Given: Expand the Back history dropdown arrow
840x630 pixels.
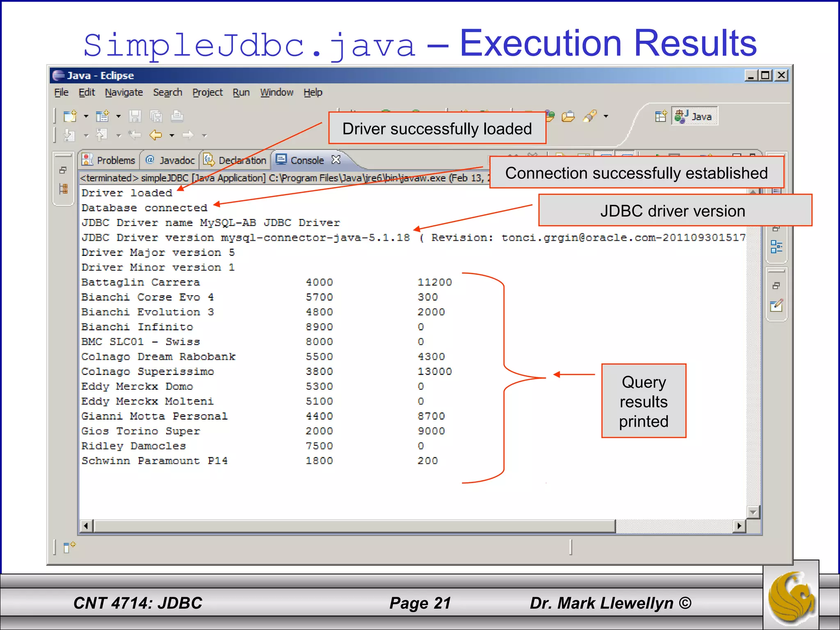Looking at the screenshot, I should [172, 135].
